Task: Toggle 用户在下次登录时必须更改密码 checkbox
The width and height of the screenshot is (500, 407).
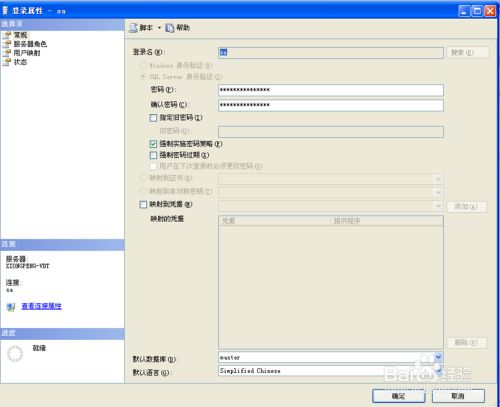Action: point(153,166)
